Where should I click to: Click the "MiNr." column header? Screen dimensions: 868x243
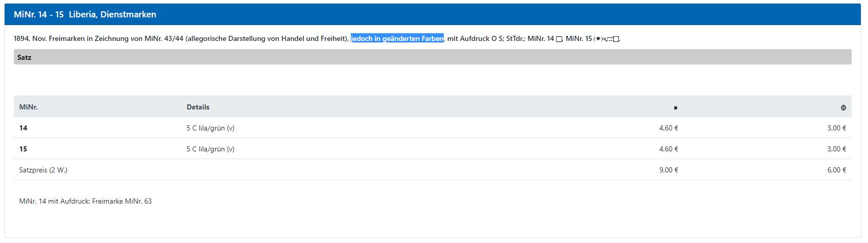click(x=28, y=107)
